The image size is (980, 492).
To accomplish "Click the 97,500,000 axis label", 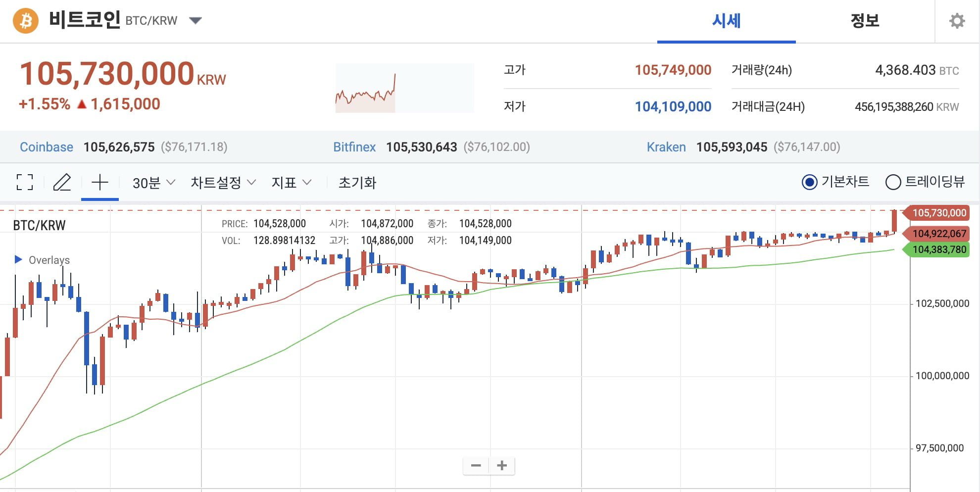I will tap(939, 448).
